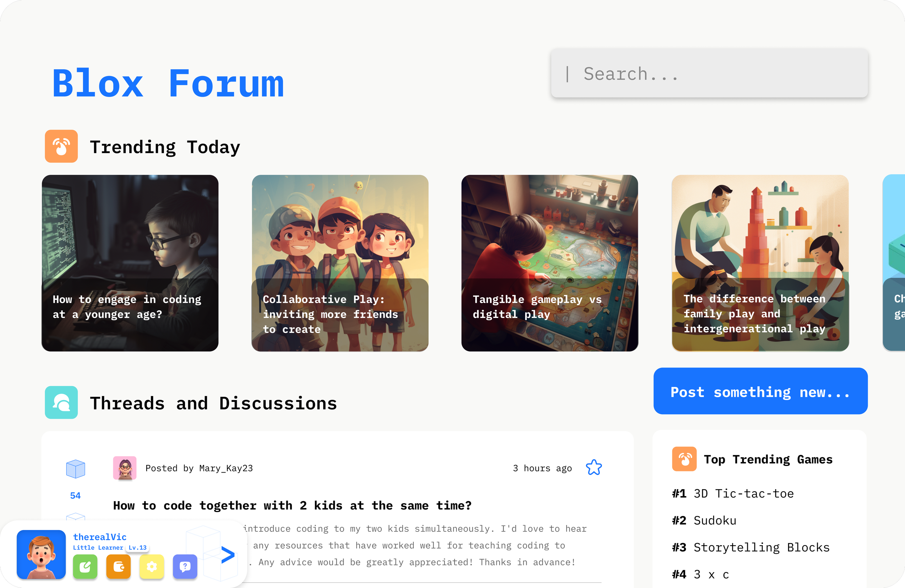This screenshot has height=588, width=905.
Task: Open the coding at a younger age card
Action: point(130,263)
